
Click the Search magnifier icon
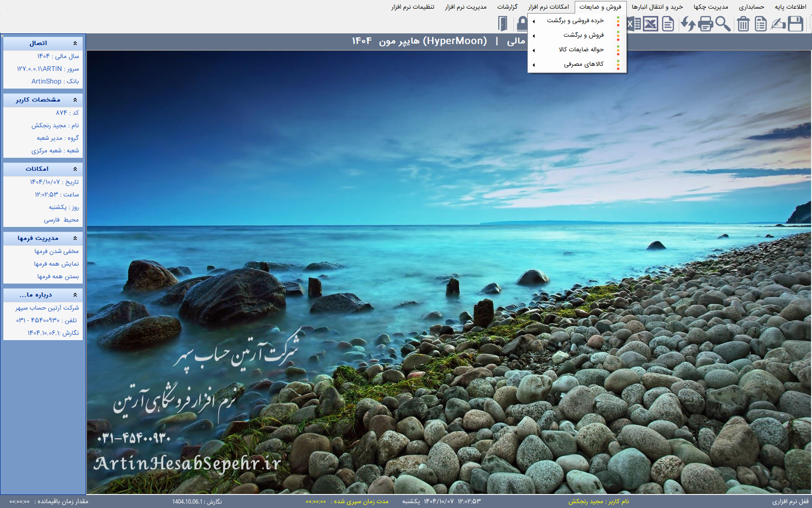click(723, 24)
